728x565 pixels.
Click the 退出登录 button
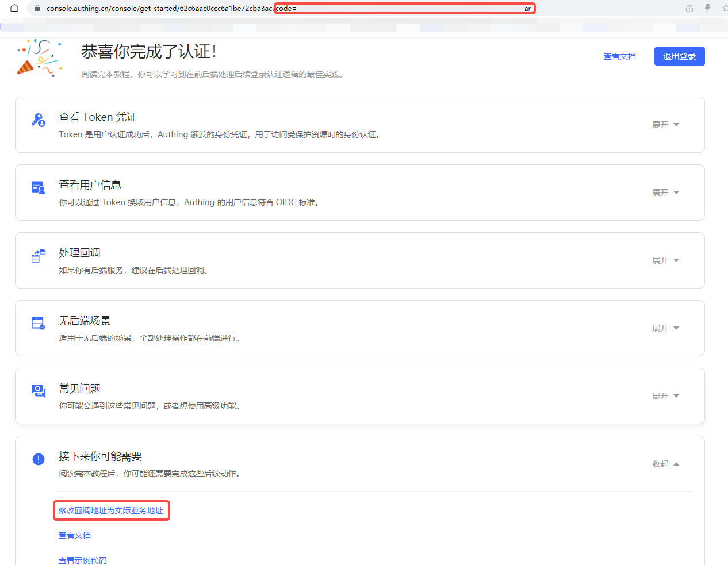tap(679, 56)
